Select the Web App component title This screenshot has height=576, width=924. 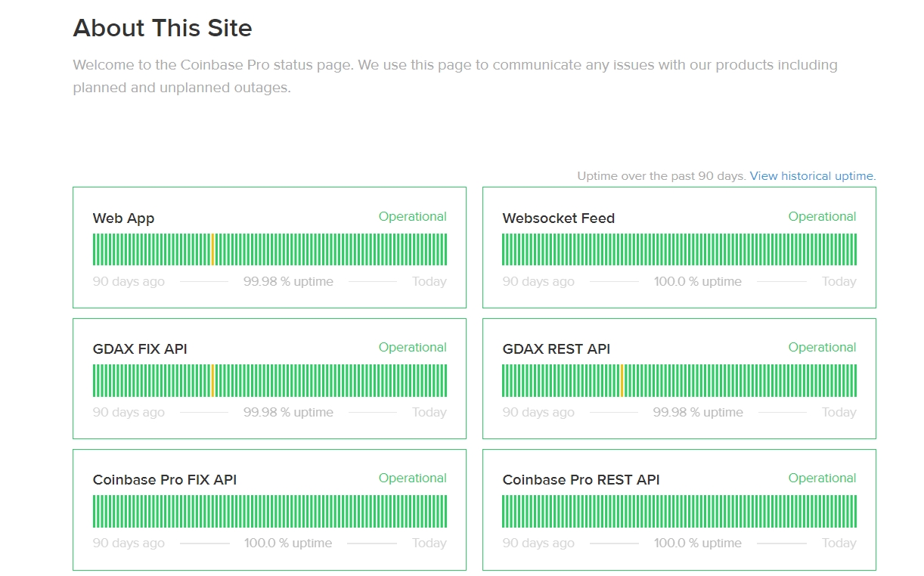123,218
